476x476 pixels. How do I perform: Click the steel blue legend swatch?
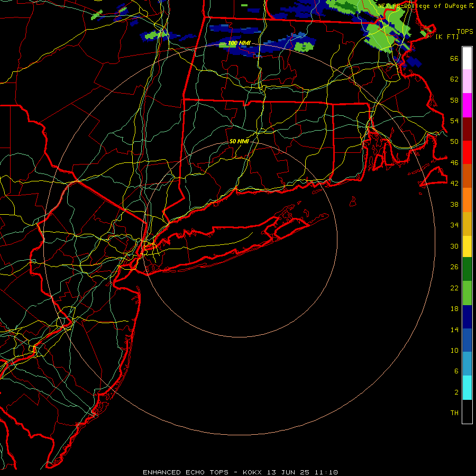467,364
